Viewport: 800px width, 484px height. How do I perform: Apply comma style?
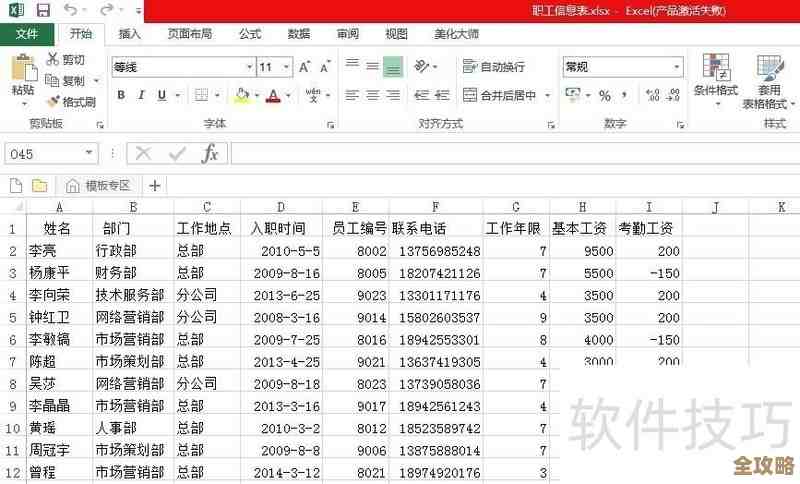coord(624,95)
